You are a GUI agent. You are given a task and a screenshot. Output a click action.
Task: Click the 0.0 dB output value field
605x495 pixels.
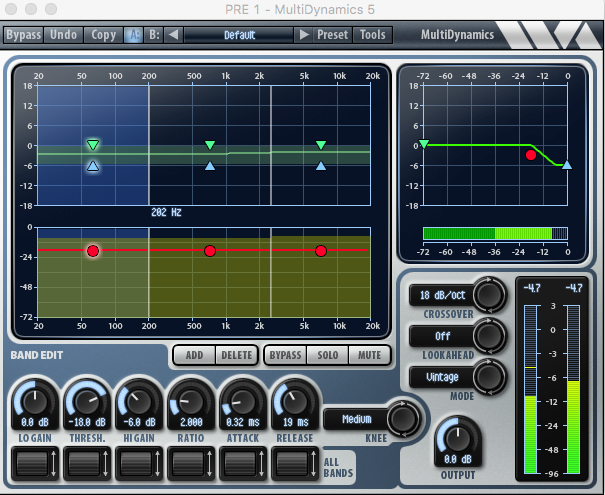[458, 459]
